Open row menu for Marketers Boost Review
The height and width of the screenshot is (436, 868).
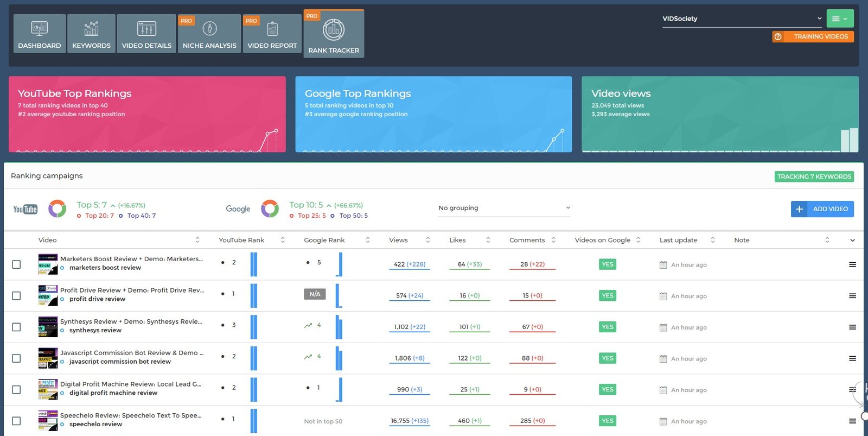(x=852, y=264)
